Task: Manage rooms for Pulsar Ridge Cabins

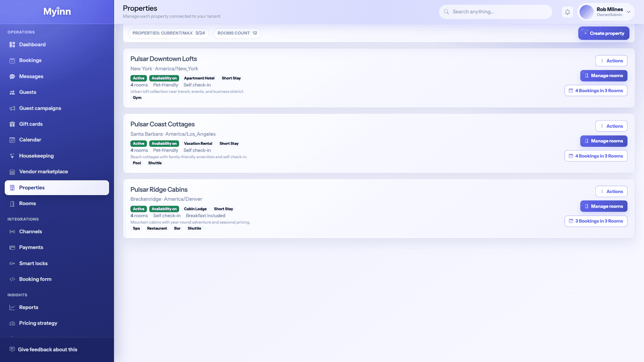Action: [x=604, y=206]
